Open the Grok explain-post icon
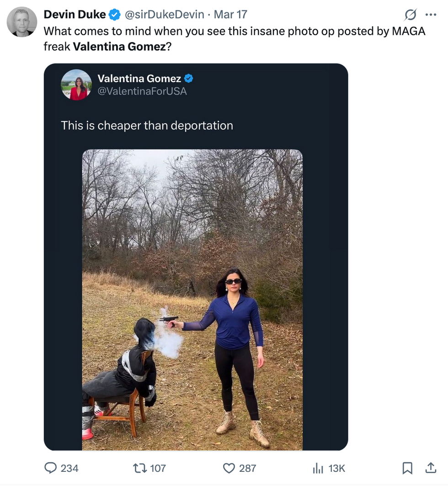 [411, 15]
